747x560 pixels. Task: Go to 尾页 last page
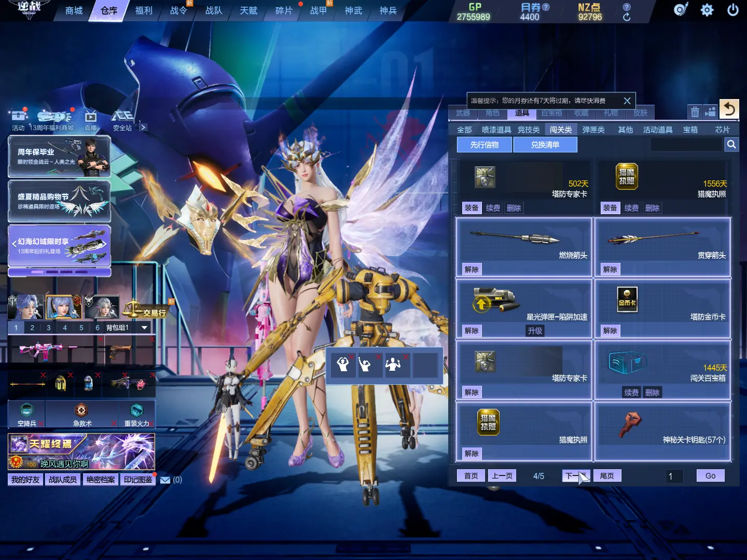point(607,476)
